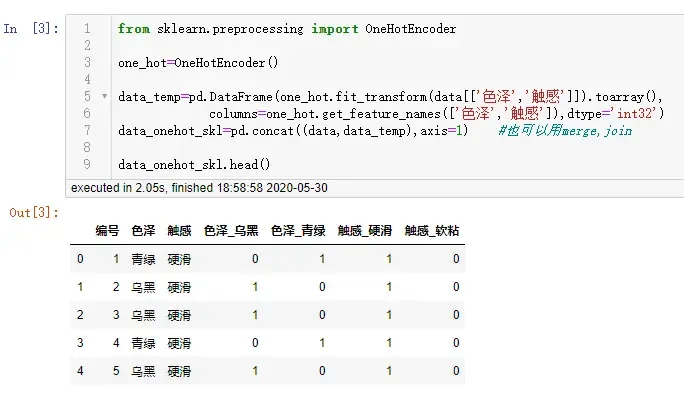Click 乌黑 cell in row index 4
Image resolution: width=684 pixels, height=394 pixels.
(144, 371)
